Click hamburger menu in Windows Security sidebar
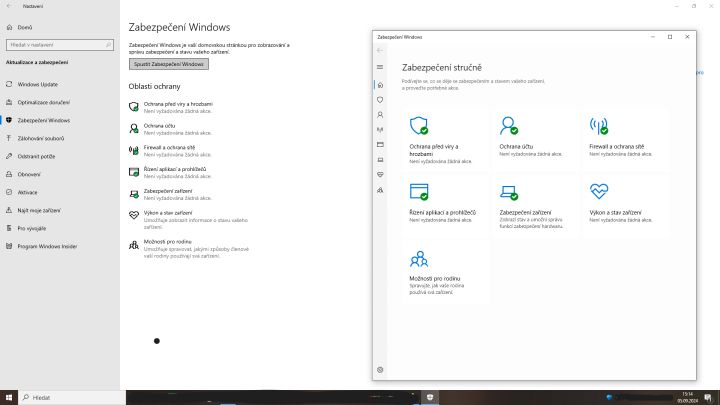The height and width of the screenshot is (405, 720). click(380, 67)
